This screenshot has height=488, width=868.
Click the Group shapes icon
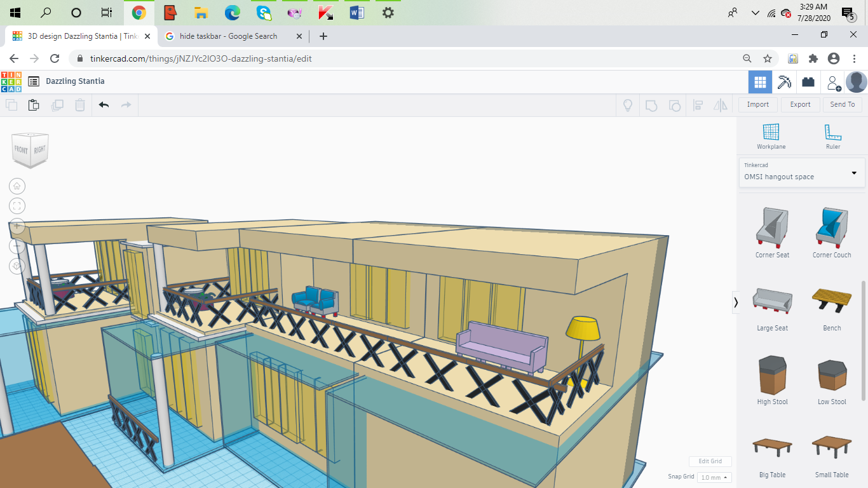click(x=651, y=105)
